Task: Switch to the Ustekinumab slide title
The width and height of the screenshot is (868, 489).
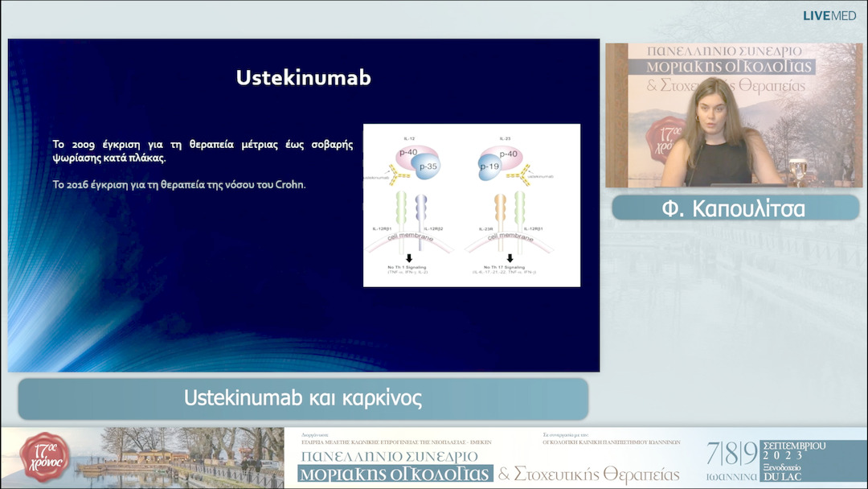Action: [302, 78]
